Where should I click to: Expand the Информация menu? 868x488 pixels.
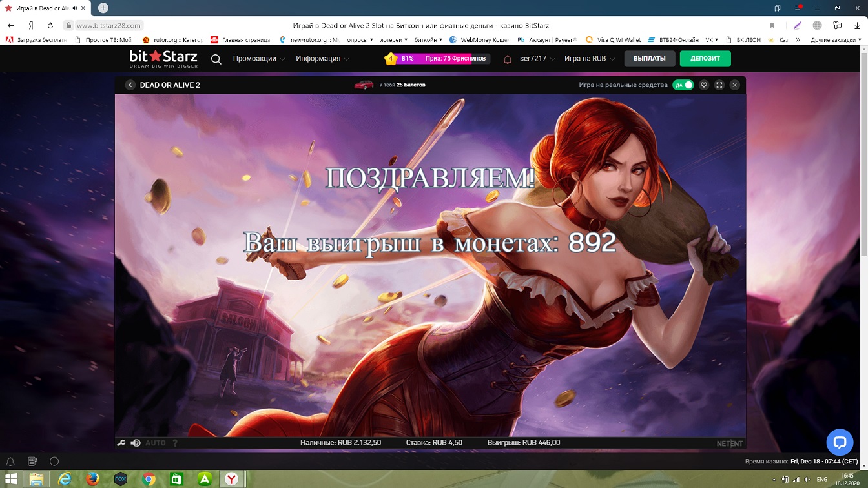click(323, 59)
